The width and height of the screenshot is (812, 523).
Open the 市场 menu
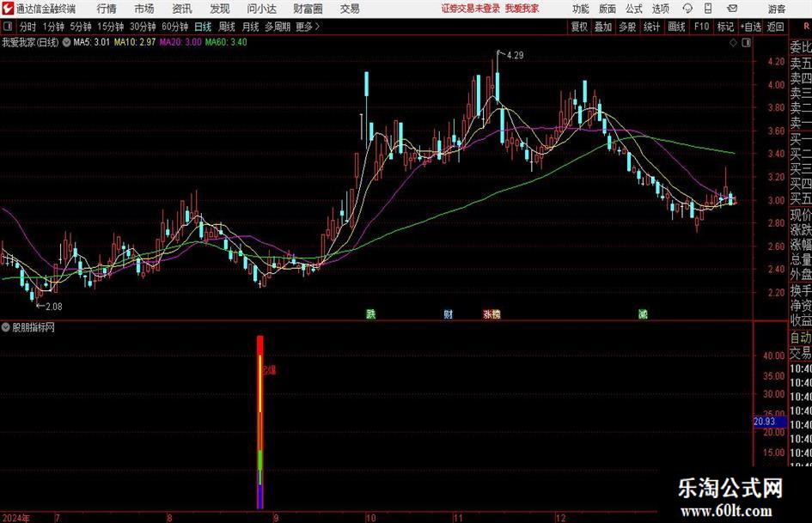144,9
